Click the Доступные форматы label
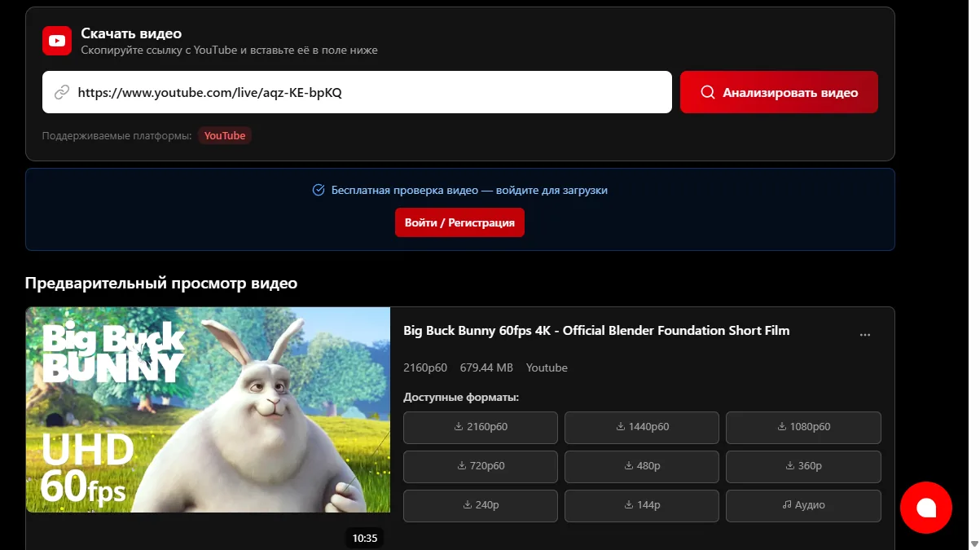This screenshot has width=980, height=550. pyautogui.click(x=461, y=397)
